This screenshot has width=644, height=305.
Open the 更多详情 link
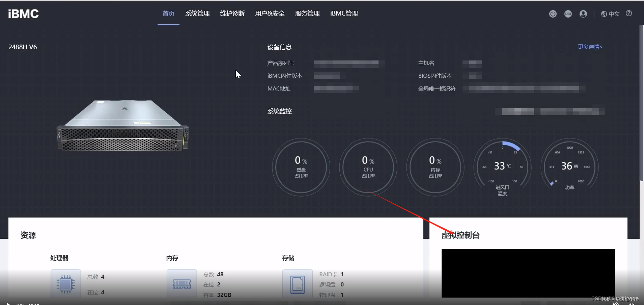tap(590, 47)
